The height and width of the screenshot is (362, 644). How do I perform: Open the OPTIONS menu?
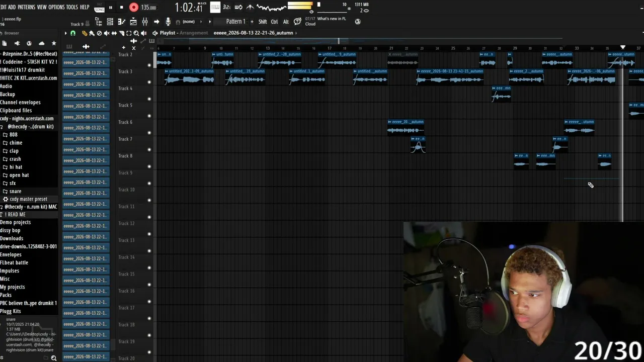tap(56, 7)
